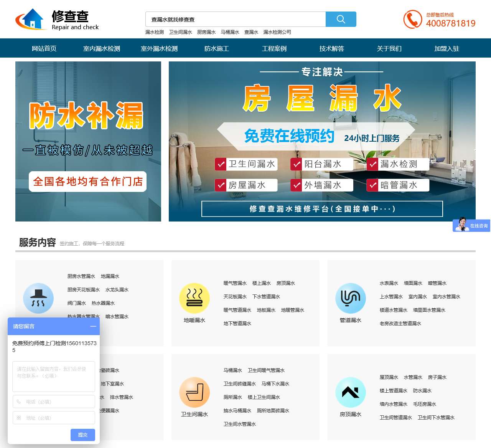Click the 漏水检测公司 hot keyword link
The height and width of the screenshot is (448, 491).
[277, 32]
